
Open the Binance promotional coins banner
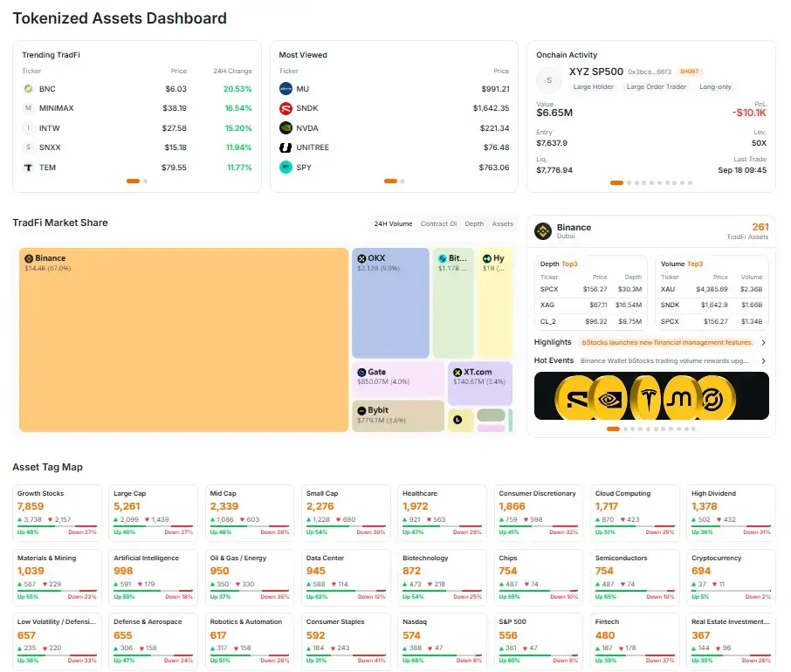651,395
